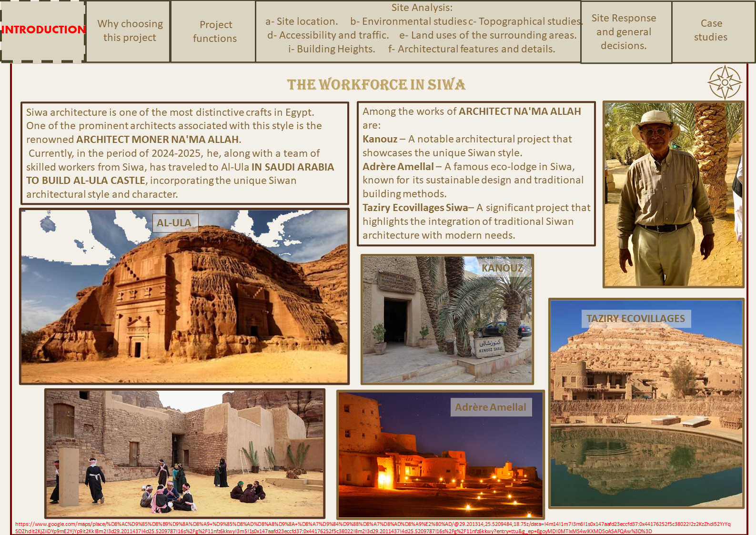This screenshot has width=756, height=535.
Task: Click the AL-ULA label
Action: point(175,222)
